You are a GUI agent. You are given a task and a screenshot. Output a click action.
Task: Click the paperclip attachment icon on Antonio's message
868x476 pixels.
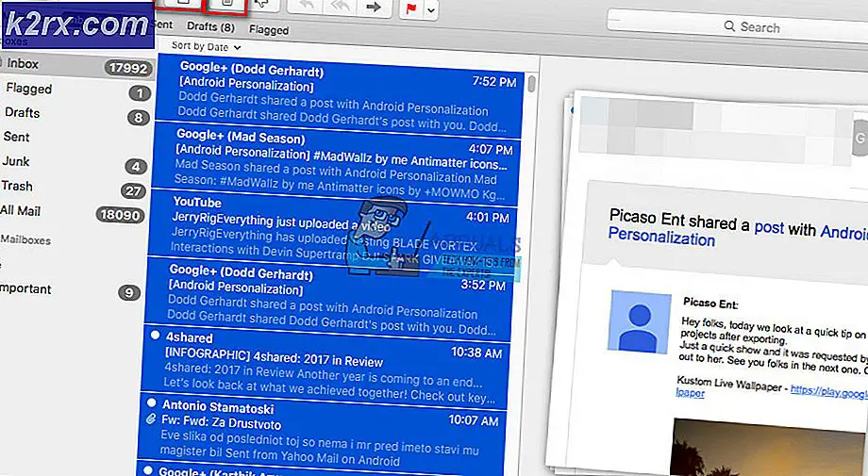(x=151, y=419)
